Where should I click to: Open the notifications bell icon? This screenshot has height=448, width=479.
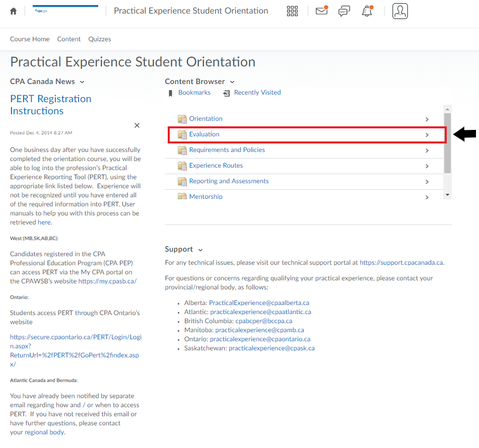367,11
